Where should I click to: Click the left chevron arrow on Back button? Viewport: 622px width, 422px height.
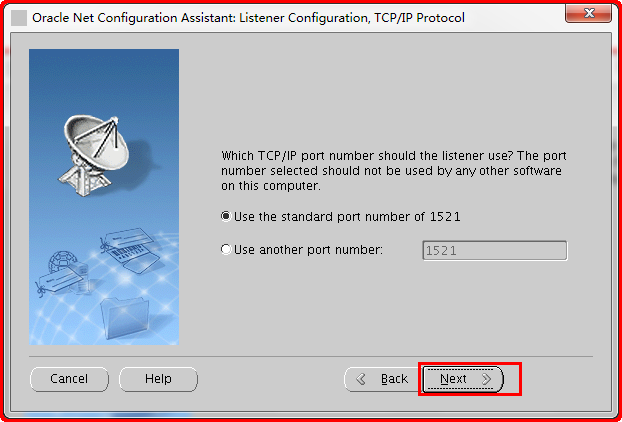pos(362,379)
